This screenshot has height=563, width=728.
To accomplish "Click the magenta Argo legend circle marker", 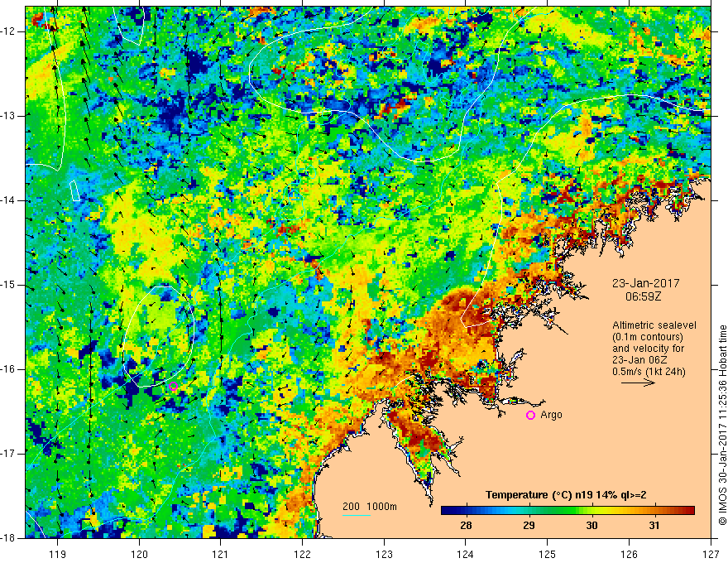I will [530, 415].
